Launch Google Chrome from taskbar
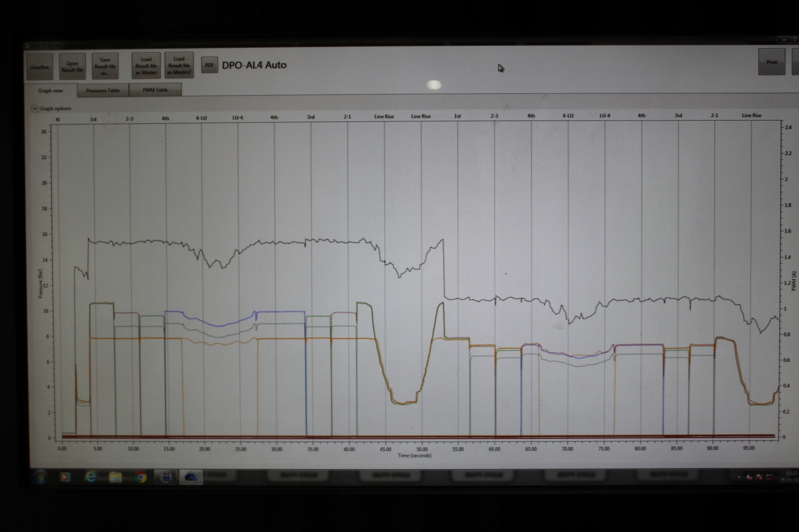The width and height of the screenshot is (799, 532). [x=140, y=477]
